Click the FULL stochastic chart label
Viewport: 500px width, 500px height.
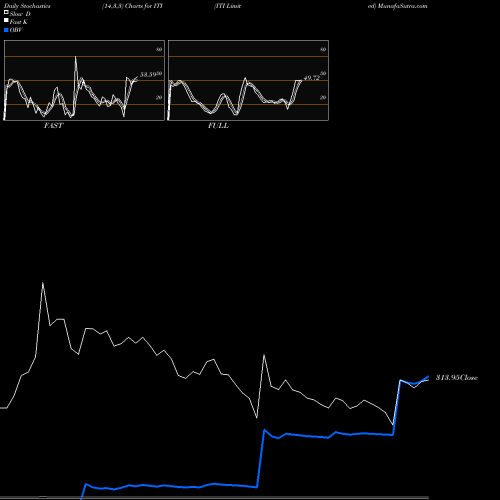218,126
